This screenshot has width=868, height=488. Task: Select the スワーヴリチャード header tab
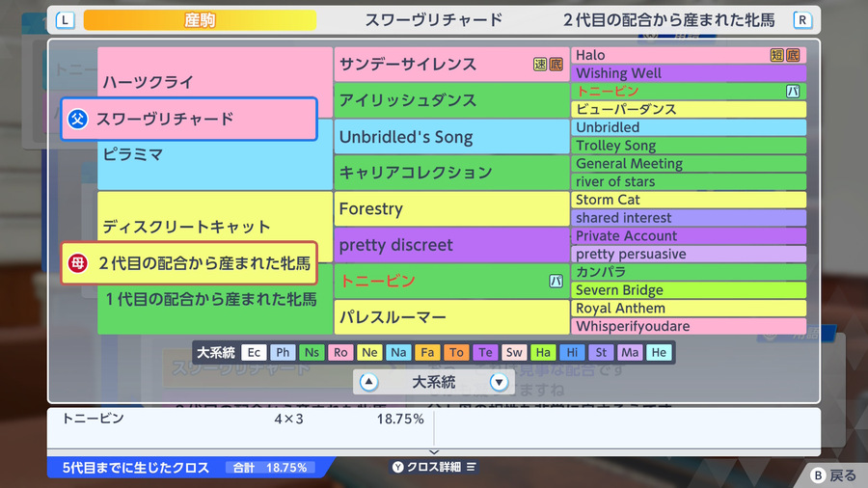(433, 20)
